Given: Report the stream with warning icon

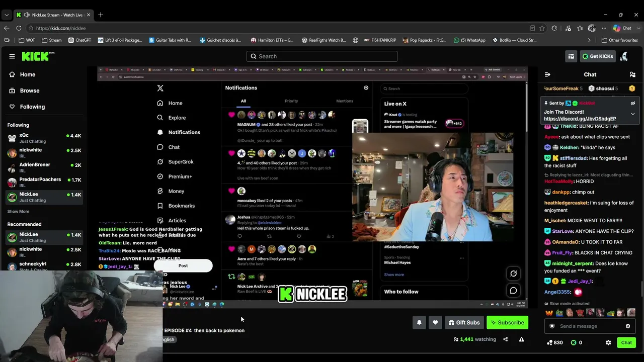Looking at the screenshot, I should (521, 339).
